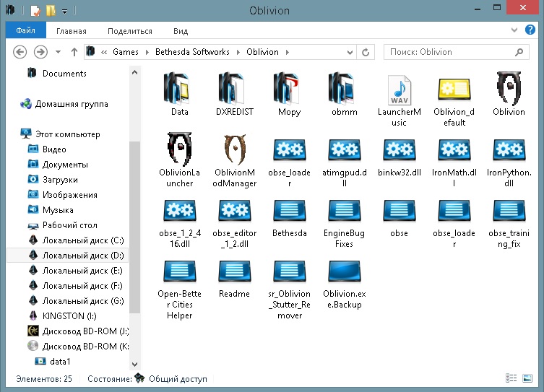Open Рабочий стол in navigation pane
544x392 pixels.
69,225
